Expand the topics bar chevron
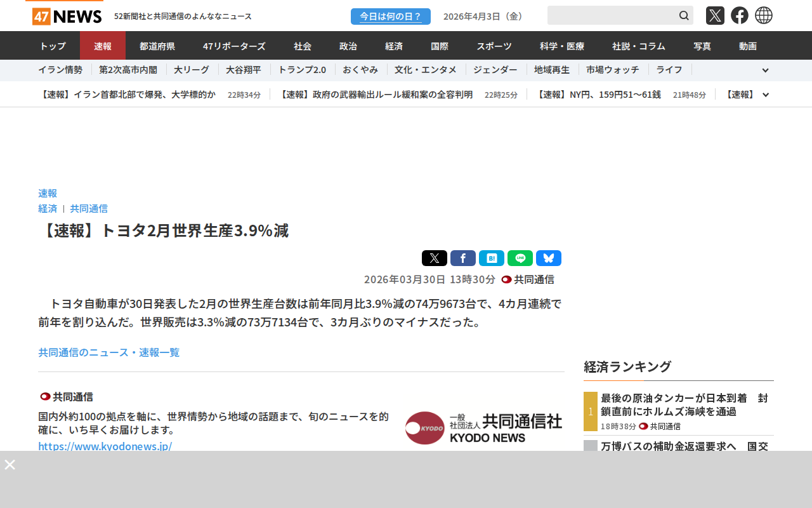This screenshot has width=812, height=508. (x=765, y=70)
